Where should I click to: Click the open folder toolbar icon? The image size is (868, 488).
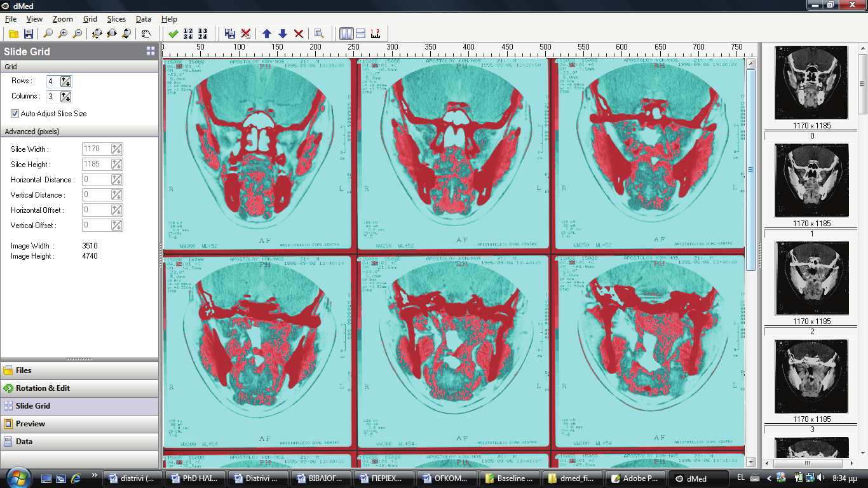[x=14, y=34]
